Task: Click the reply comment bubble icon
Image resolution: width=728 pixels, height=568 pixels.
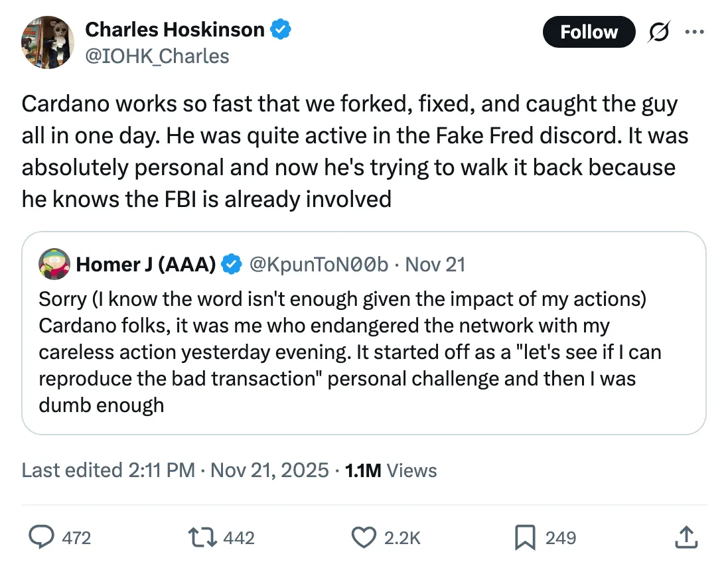Action: tap(44, 537)
